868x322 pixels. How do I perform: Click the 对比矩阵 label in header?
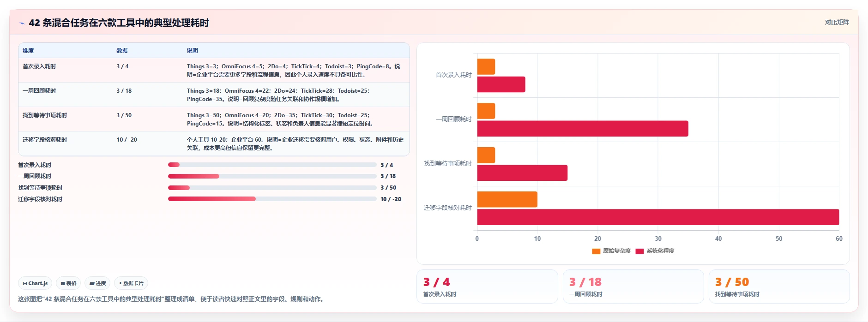837,22
